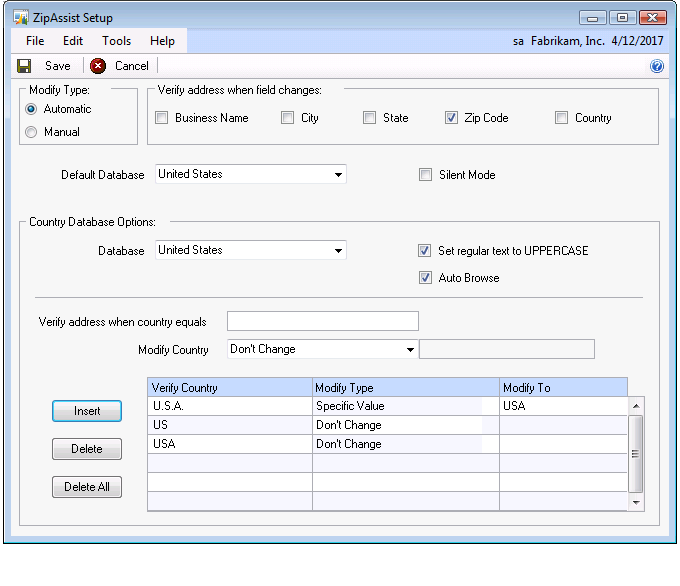
Task: Click the Verify address when country equals field
Action: pyautogui.click(x=323, y=321)
